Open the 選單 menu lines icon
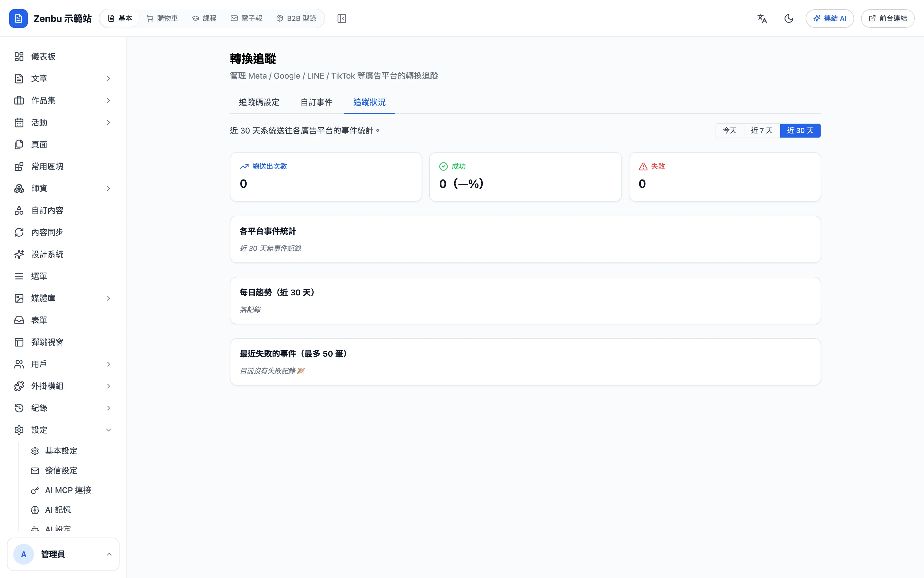Screen dimensions: 924x578 click(19, 276)
